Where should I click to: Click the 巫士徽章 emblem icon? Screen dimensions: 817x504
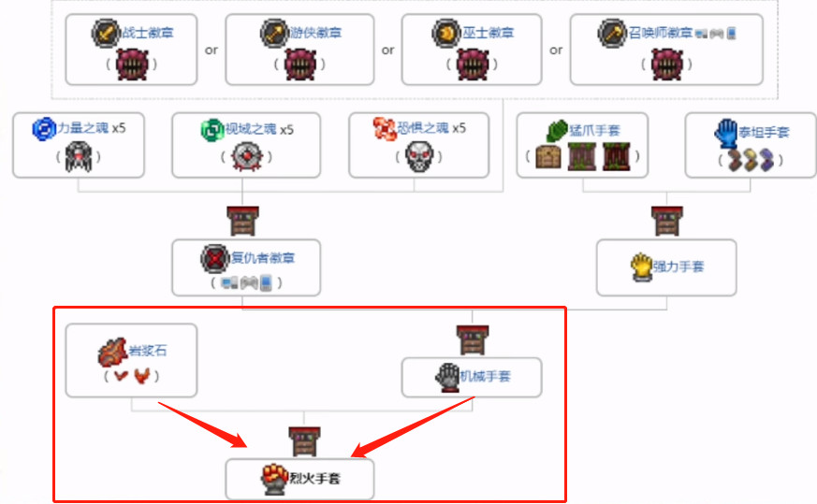coord(446,34)
